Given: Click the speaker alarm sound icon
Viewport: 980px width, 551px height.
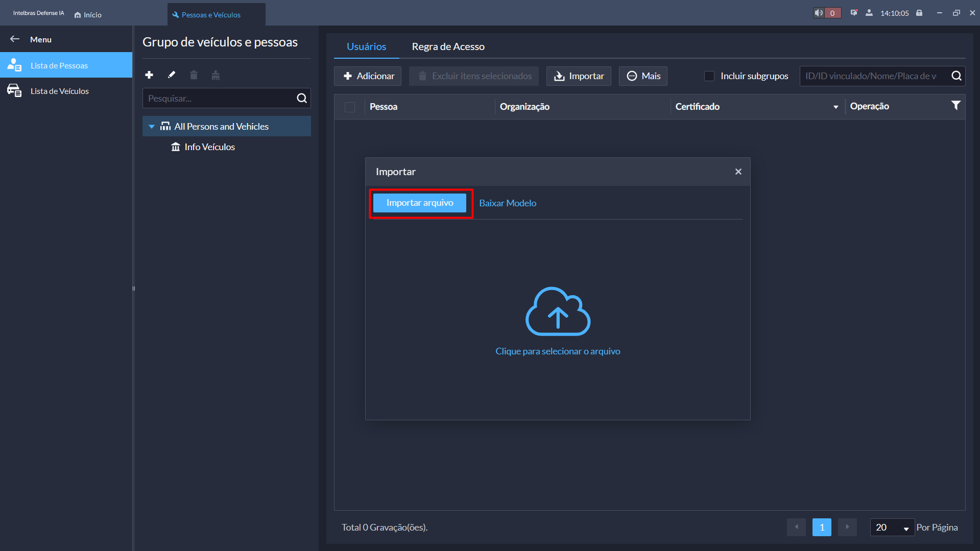Looking at the screenshot, I should coord(819,13).
